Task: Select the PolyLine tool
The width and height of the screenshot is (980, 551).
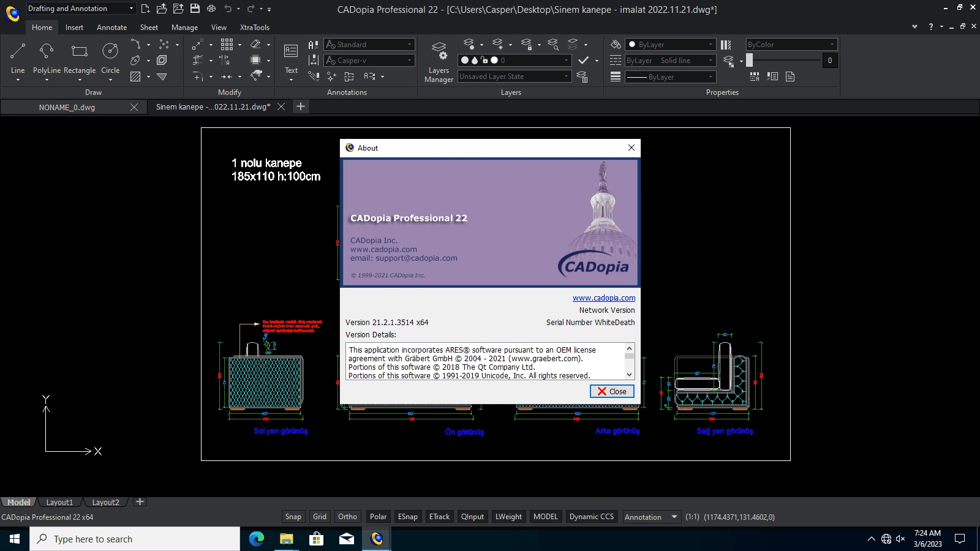Action: click(47, 59)
